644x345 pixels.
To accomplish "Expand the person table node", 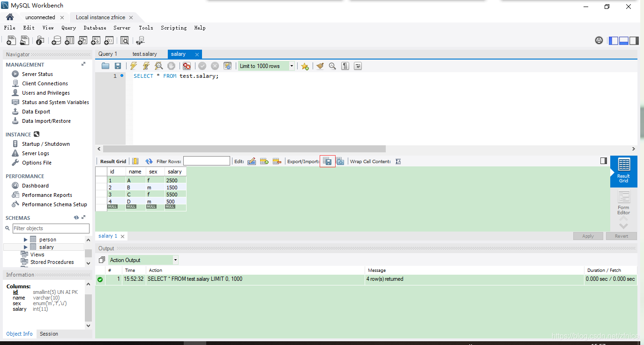I will coord(26,240).
